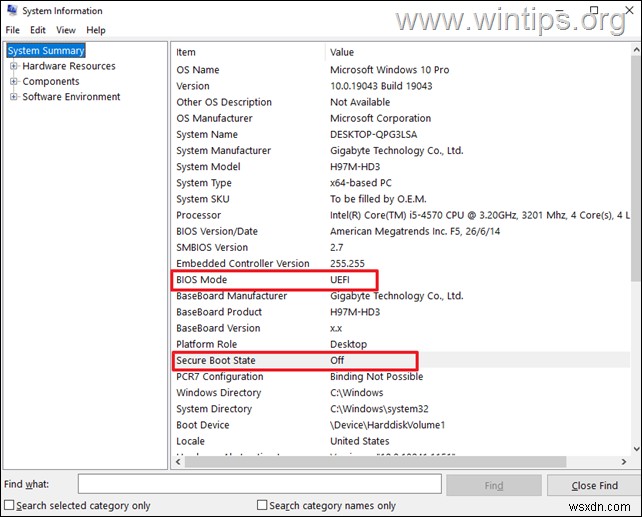The image size is (642, 517).
Task: Select the SMBIOS Version row
Action: [x=401, y=247]
